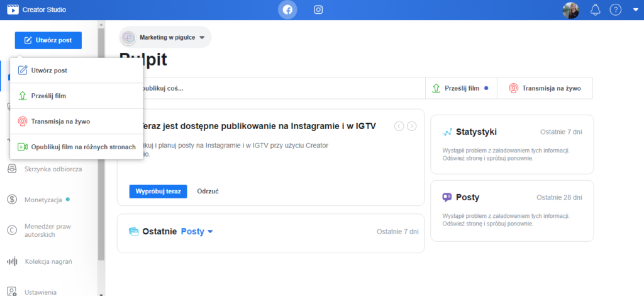644x296 pixels.
Task: Click the copyright circle icon in the sidebar
Action: pos(12,231)
